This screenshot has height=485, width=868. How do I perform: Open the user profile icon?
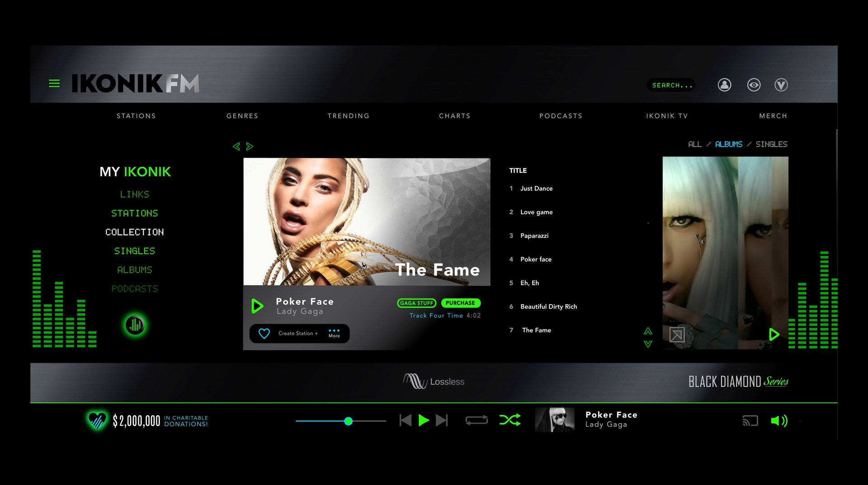click(724, 85)
